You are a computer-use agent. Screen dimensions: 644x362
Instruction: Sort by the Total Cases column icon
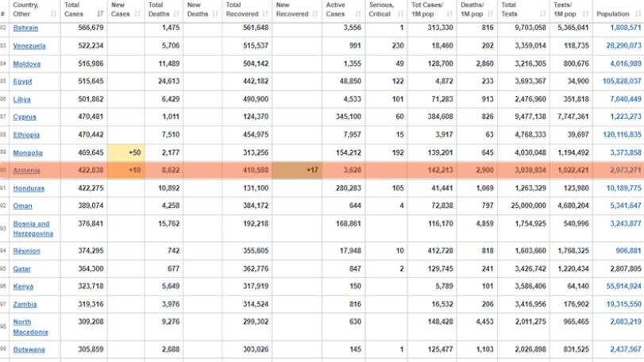pyautogui.click(x=100, y=14)
